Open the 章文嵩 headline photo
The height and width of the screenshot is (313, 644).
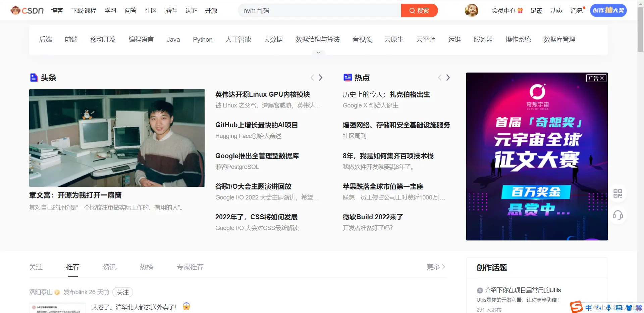pyautogui.click(x=117, y=138)
